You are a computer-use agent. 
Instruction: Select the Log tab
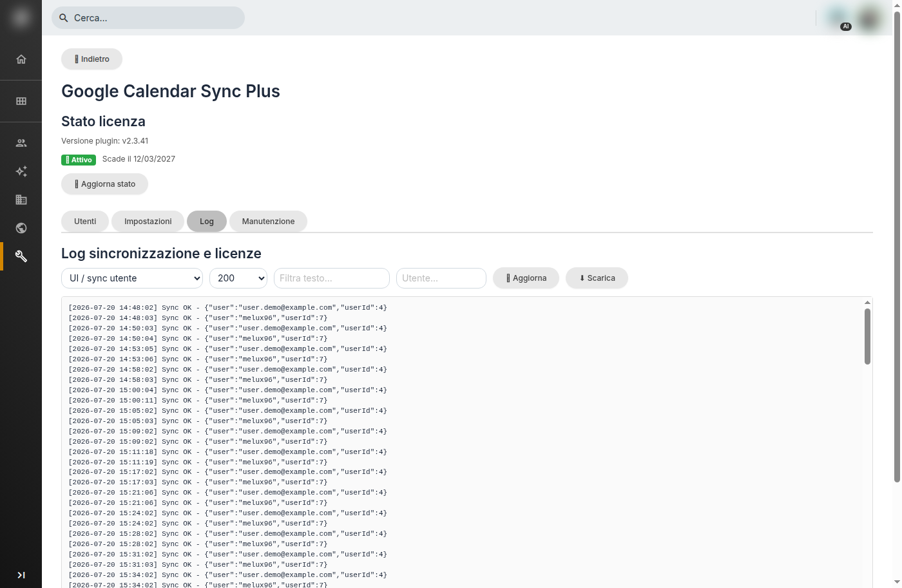pos(207,222)
